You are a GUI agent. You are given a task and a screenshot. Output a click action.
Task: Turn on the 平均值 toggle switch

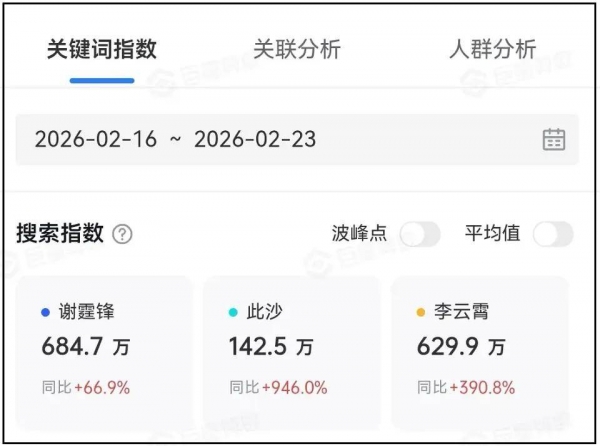pos(553,234)
